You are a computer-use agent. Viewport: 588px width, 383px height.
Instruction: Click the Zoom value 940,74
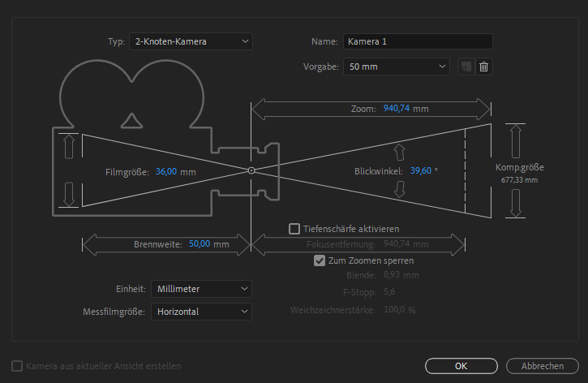397,108
